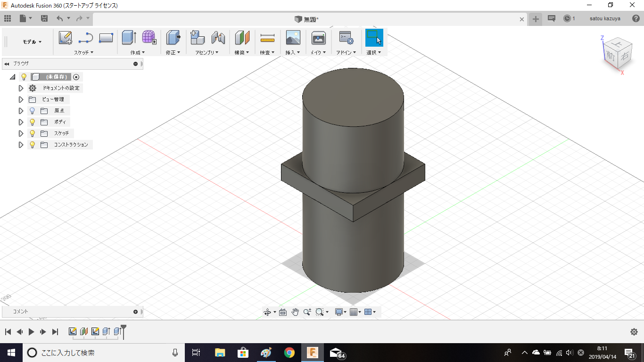Jump to timeline start

tap(8, 332)
